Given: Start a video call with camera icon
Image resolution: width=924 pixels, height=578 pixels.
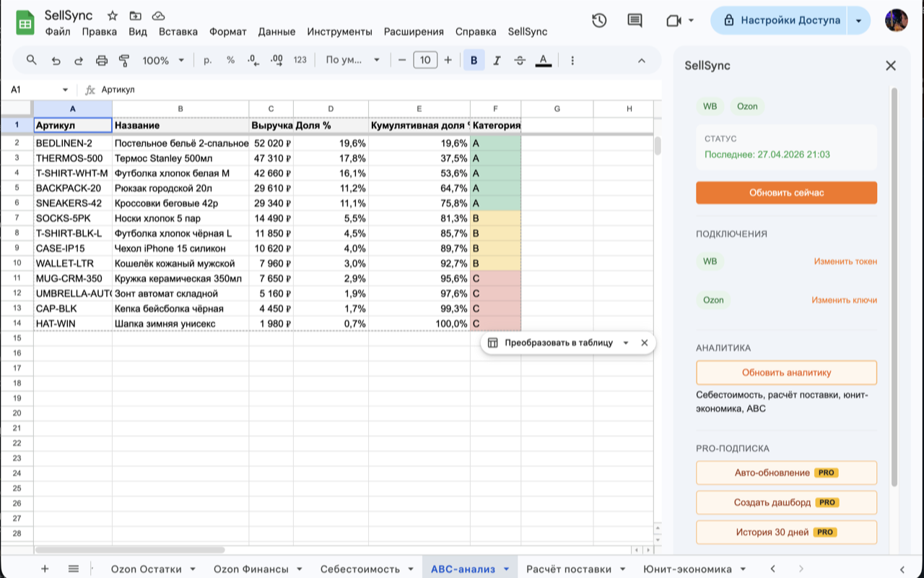Looking at the screenshot, I should (674, 20).
